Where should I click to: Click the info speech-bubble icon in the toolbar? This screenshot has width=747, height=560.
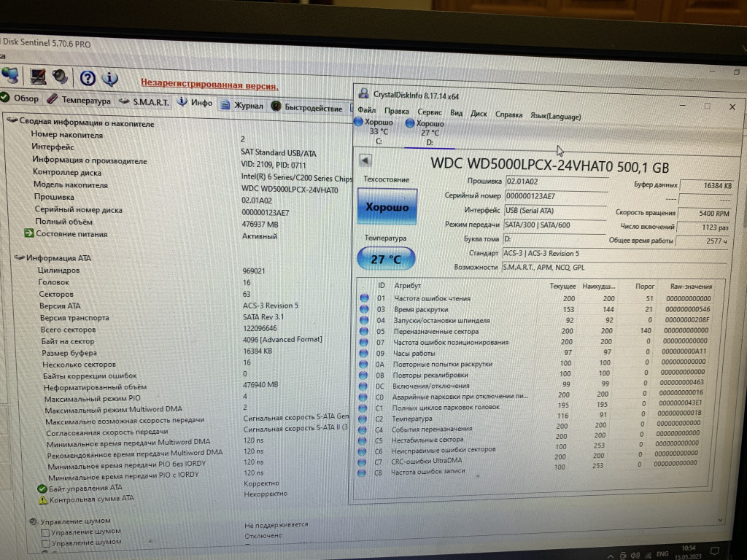[x=110, y=79]
